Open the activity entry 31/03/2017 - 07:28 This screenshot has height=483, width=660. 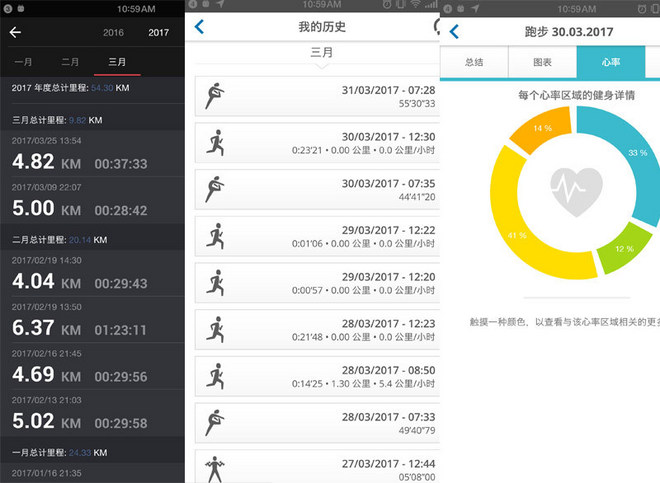click(317, 96)
